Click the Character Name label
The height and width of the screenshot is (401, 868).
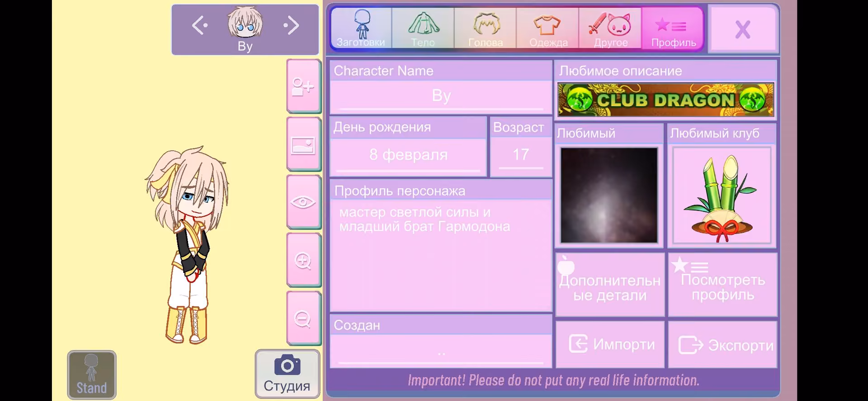click(x=383, y=71)
